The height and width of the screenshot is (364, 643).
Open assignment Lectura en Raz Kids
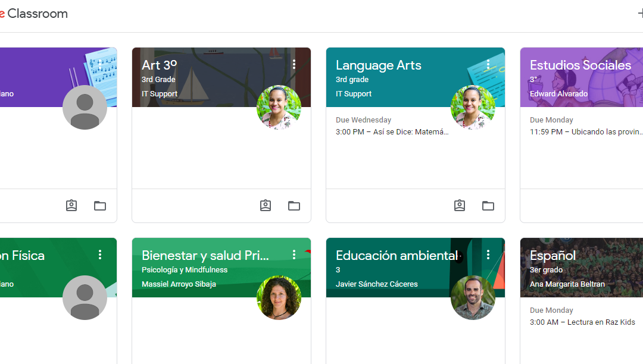coord(582,322)
